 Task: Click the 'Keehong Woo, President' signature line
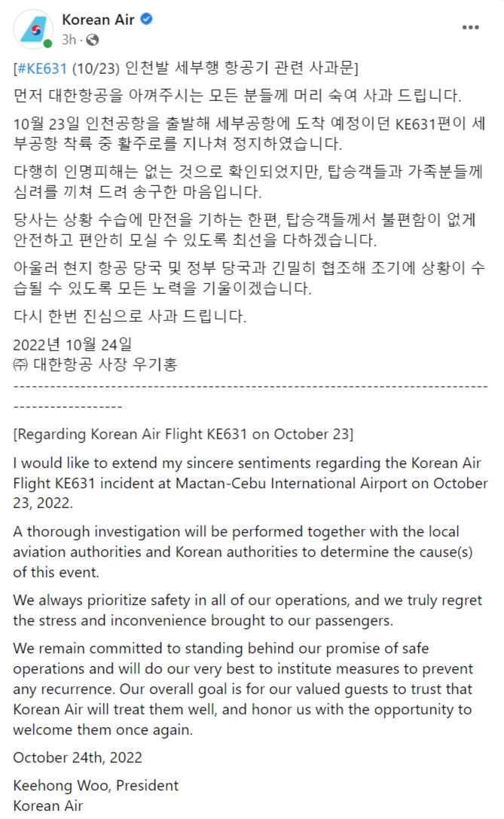point(96,786)
